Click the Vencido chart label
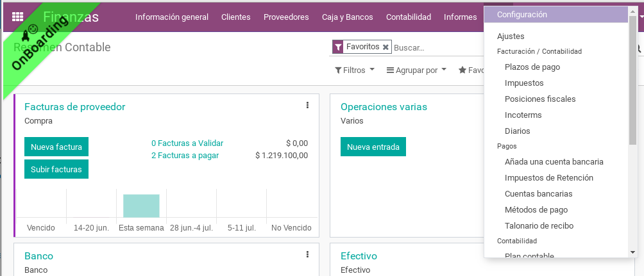 click(40, 227)
